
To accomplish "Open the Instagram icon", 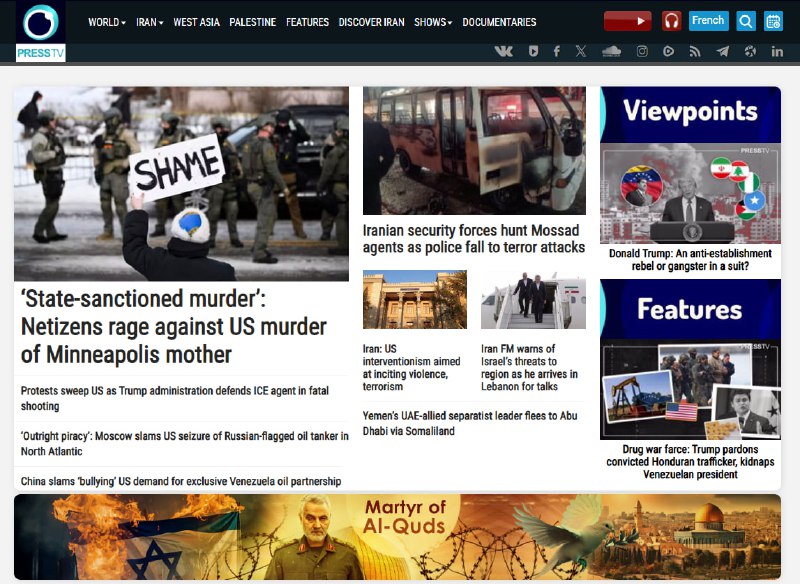I will pos(642,51).
